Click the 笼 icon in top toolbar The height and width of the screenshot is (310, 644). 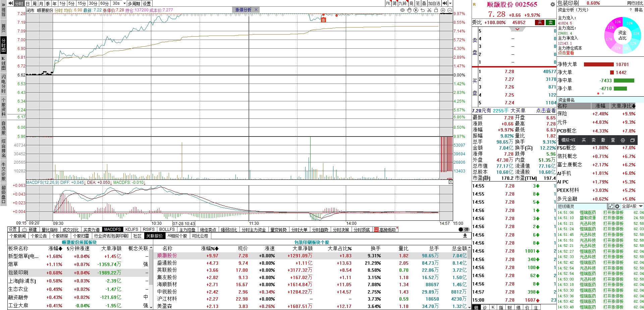[418, 3]
